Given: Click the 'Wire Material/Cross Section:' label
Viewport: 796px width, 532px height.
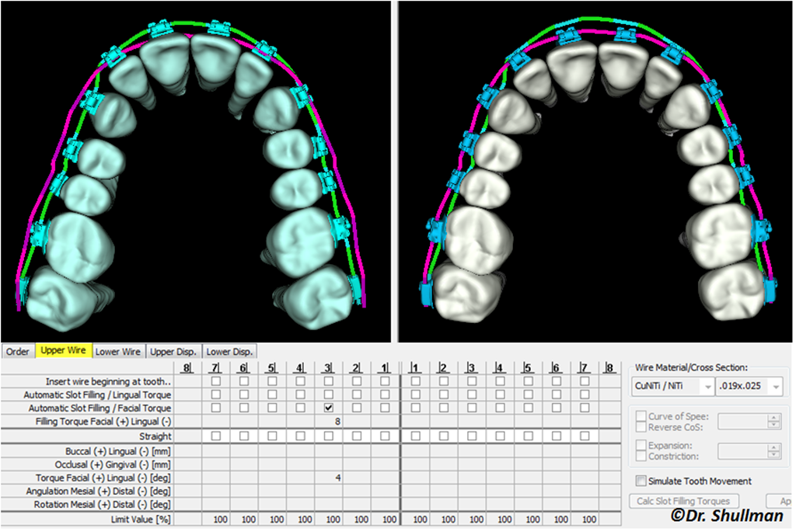Looking at the screenshot, I should [691, 367].
